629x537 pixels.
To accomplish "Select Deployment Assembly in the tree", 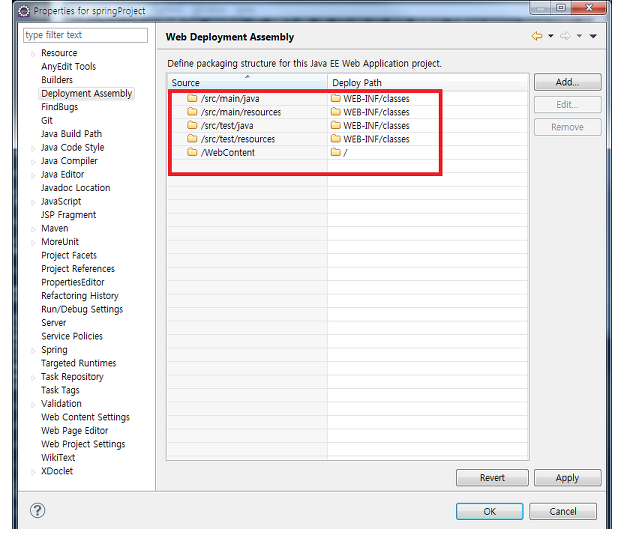I will point(86,93).
